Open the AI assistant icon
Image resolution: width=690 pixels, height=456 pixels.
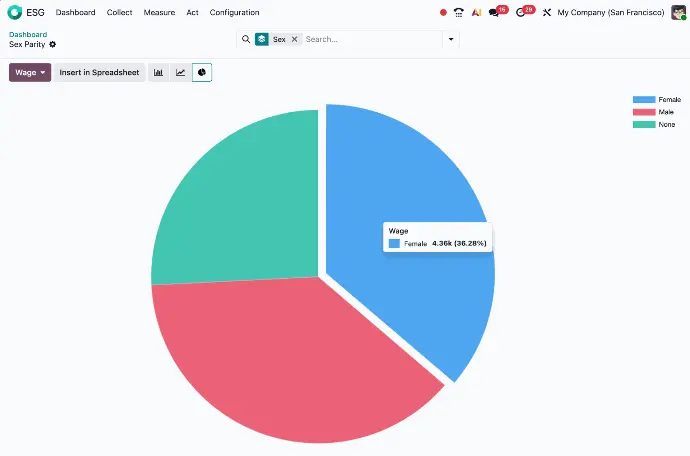point(477,13)
